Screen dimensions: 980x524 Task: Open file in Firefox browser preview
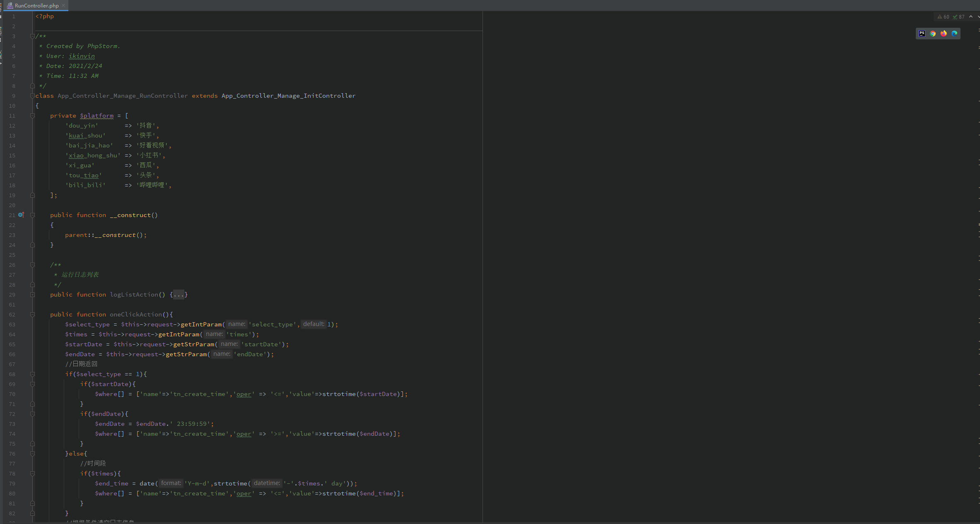[x=944, y=34]
